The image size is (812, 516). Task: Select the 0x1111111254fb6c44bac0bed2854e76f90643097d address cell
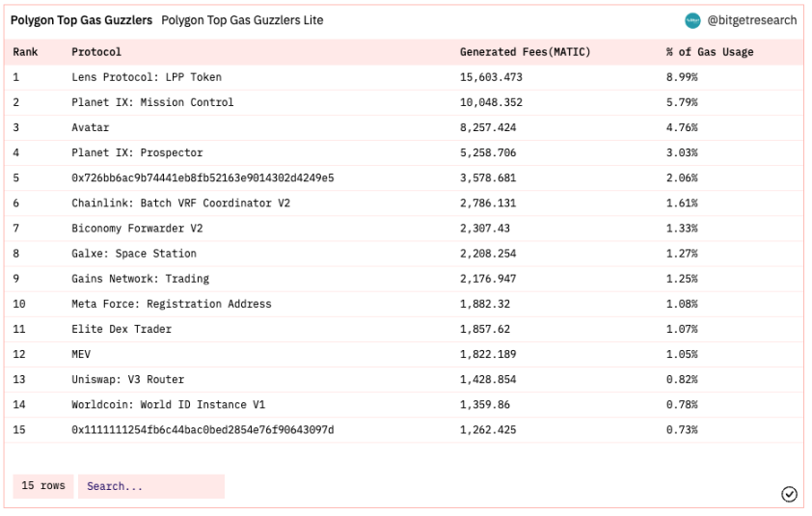[203, 430]
